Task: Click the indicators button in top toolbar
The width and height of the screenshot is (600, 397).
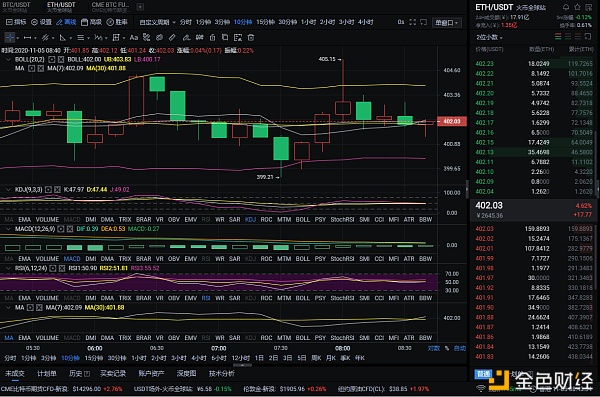Action: (16, 22)
